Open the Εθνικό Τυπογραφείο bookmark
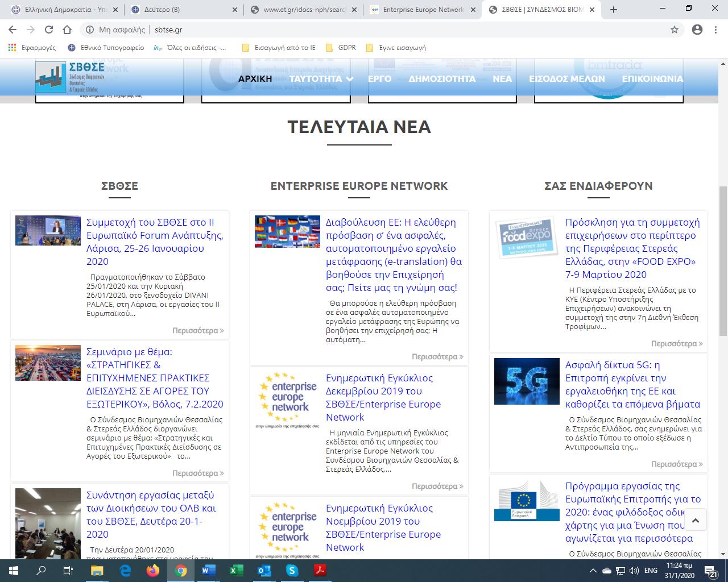 [106, 48]
